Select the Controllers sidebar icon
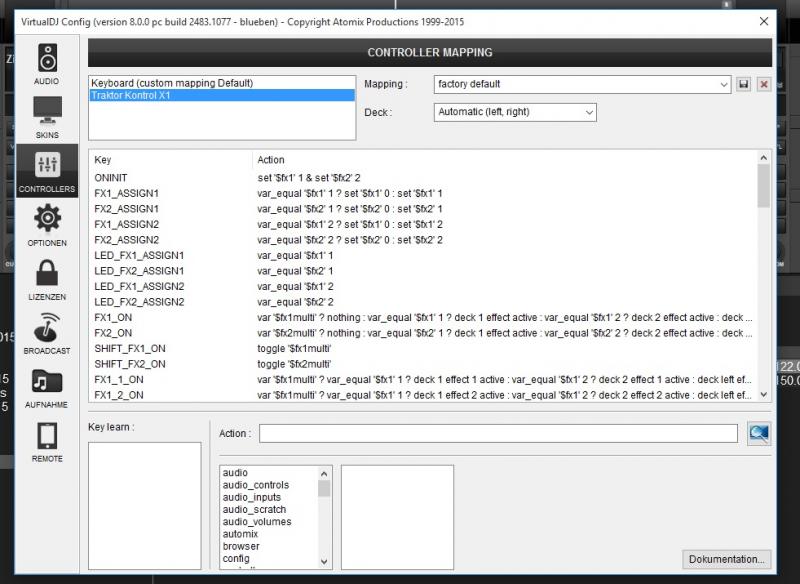 pos(47,171)
